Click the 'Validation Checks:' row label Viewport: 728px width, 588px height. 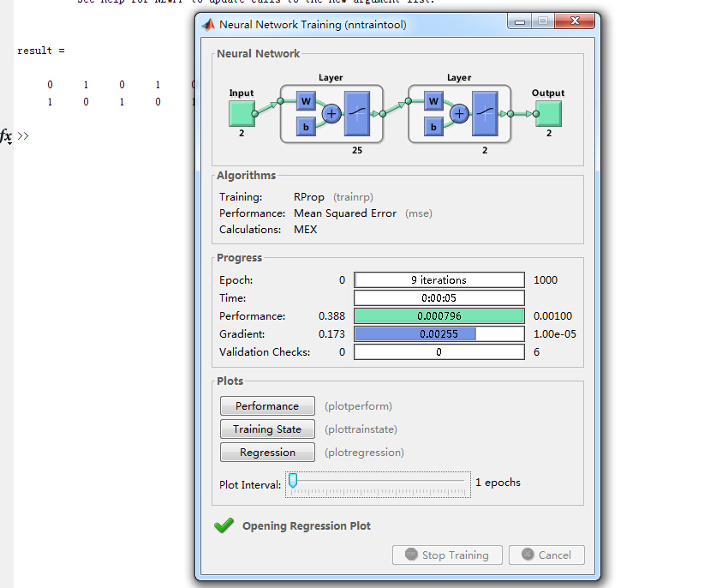pos(265,352)
